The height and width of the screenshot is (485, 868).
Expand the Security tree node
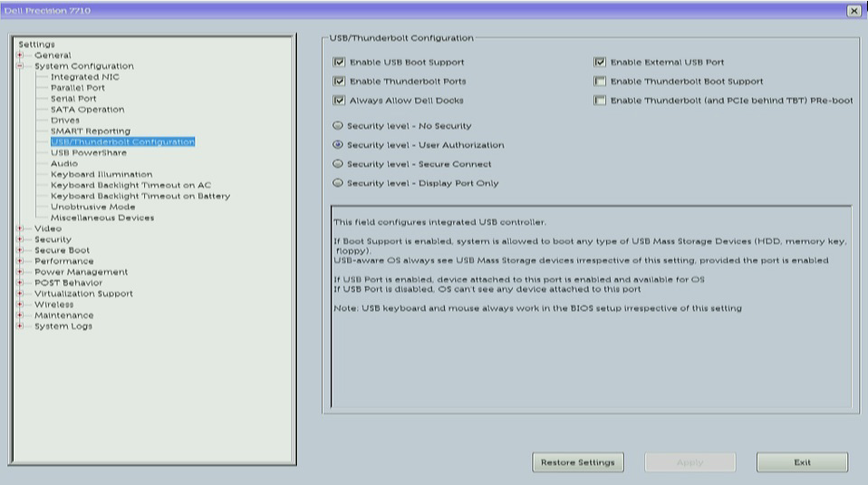19,239
